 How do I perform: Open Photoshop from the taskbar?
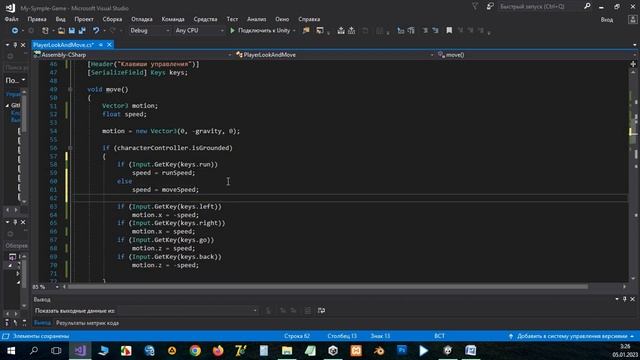tap(402, 351)
